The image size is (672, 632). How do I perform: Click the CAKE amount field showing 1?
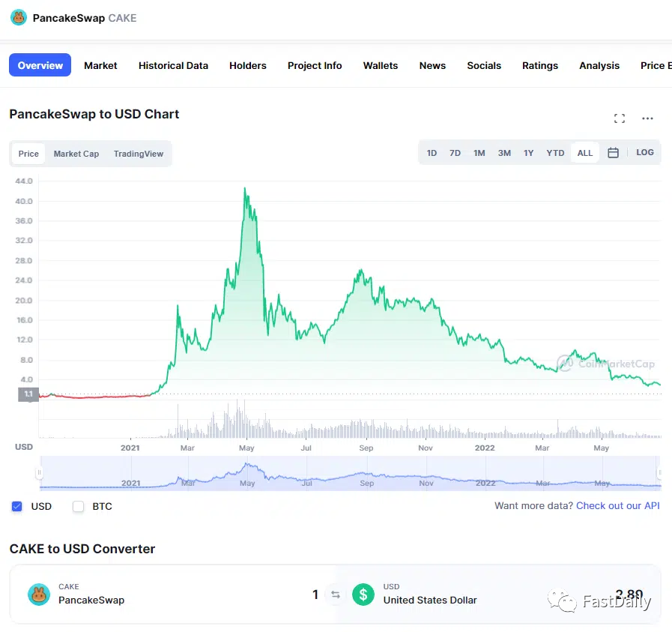coord(315,595)
